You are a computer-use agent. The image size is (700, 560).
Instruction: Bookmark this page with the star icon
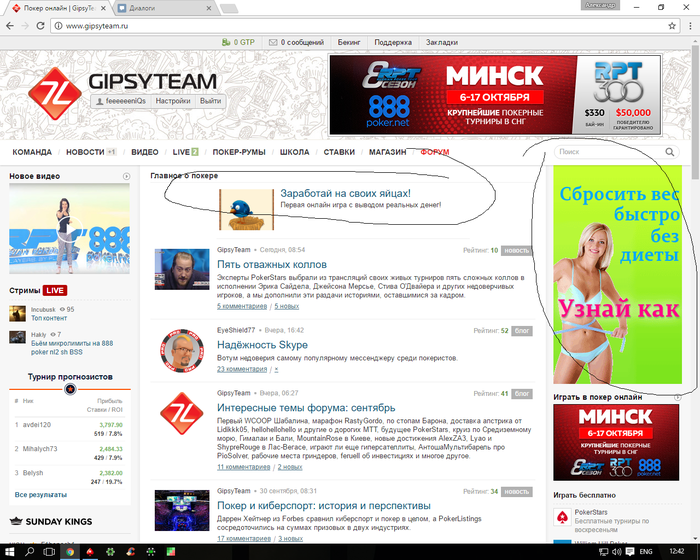coord(672,26)
